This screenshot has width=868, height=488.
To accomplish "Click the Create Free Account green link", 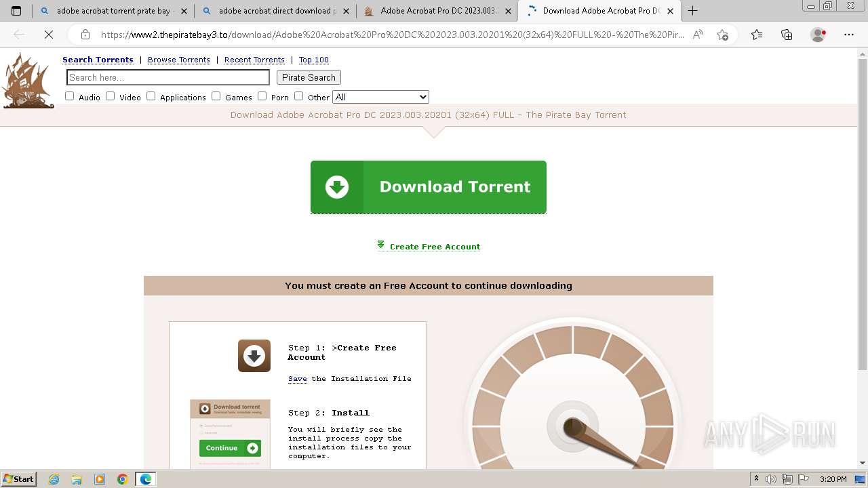I will pyautogui.click(x=435, y=247).
